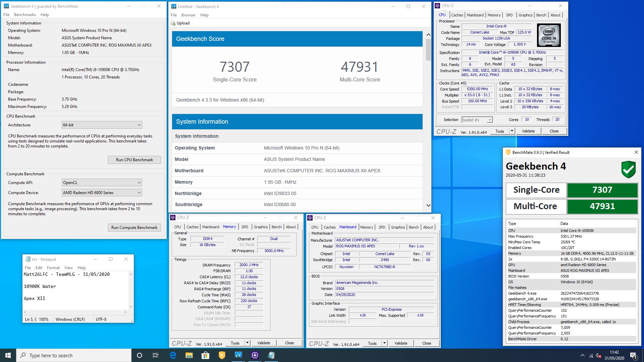
Task: Open File Explorer from the taskbar
Action: [x=189, y=355]
